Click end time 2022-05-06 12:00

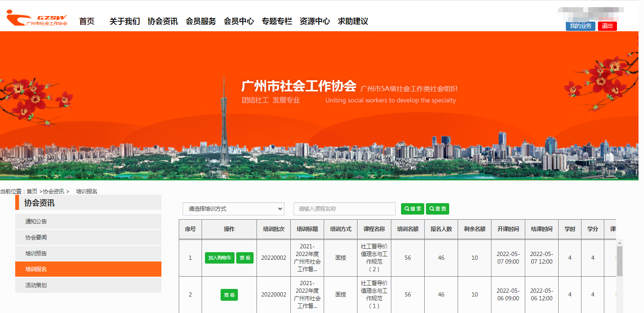542,294
